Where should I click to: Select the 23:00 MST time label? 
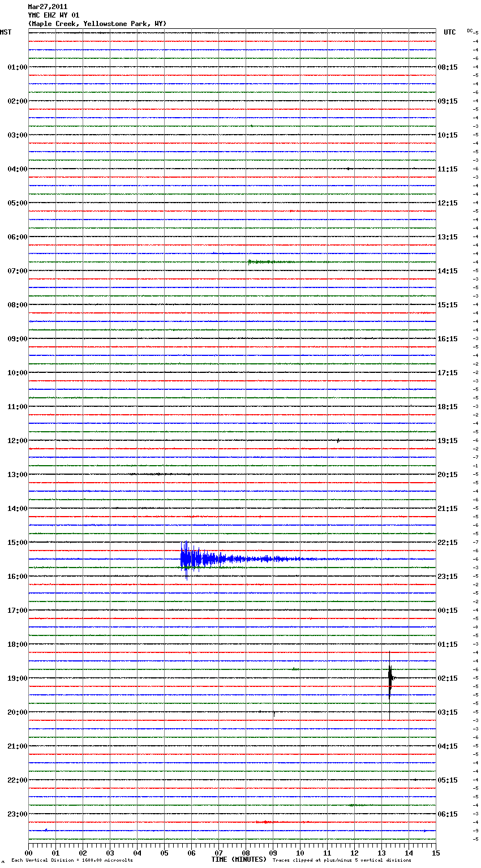tap(18, 814)
